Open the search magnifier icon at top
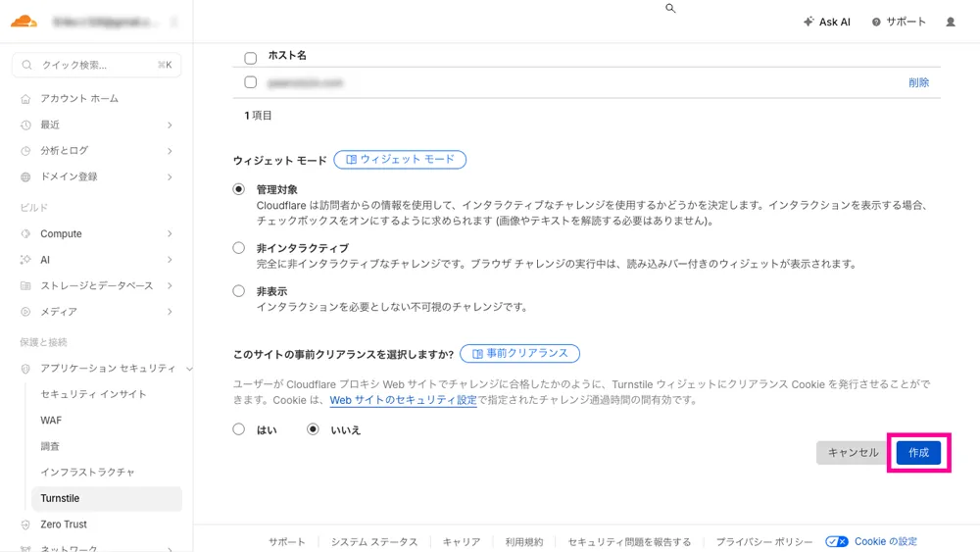Image resolution: width=980 pixels, height=552 pixels. tap(670, 8)
